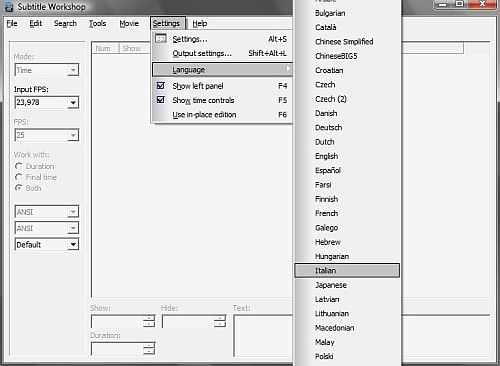The height and width of the screenshot is (366, 500).
Task: Open the Settings... dialog icon entry
Action: tap(161, 39)
